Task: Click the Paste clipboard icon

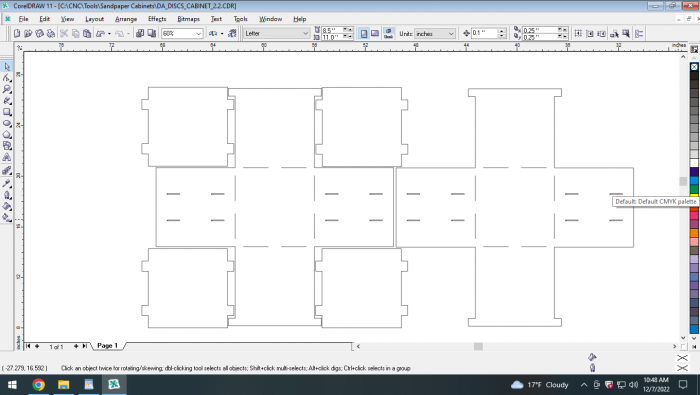Action: click(x=87, y=33)
